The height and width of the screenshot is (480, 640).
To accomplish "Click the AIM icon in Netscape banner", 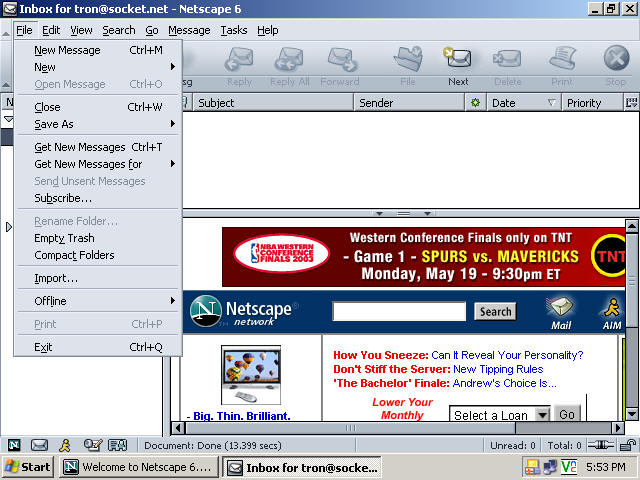I will click(x=612, y=313).
